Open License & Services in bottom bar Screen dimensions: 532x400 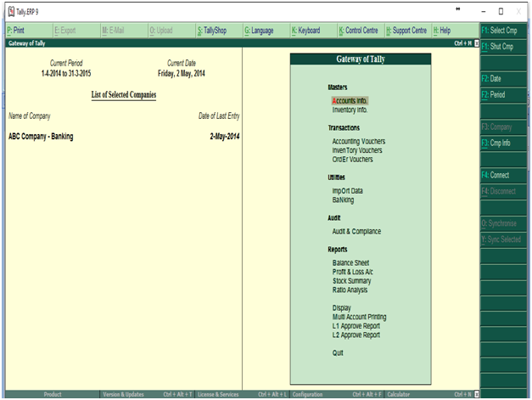(x=242, y=394)
